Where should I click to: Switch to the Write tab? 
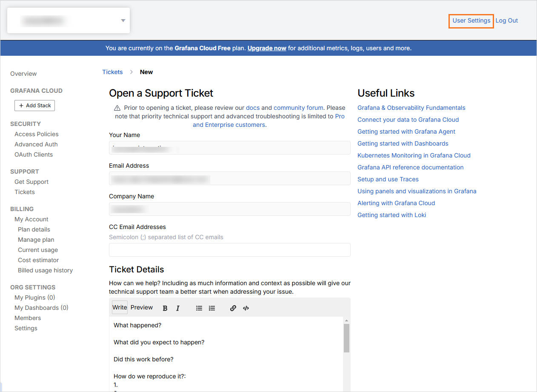coord(120,307)
